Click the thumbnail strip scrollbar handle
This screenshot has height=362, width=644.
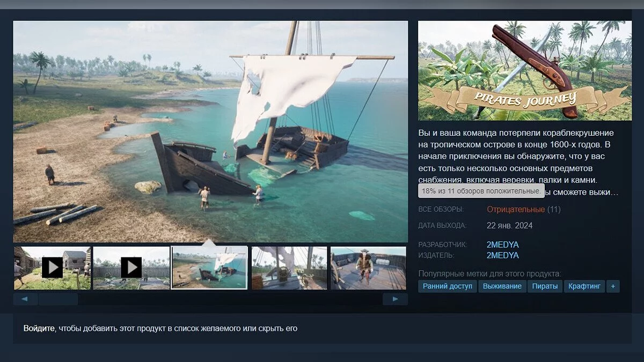click(x=58, y=299)
